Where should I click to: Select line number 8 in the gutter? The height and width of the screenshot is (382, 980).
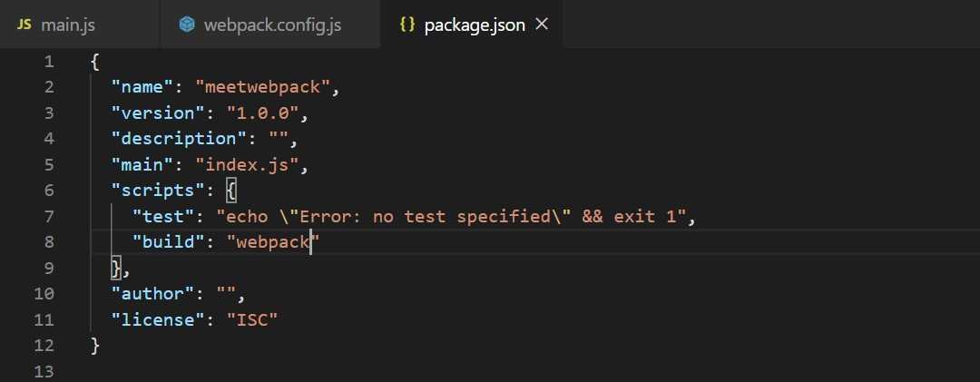48,241
